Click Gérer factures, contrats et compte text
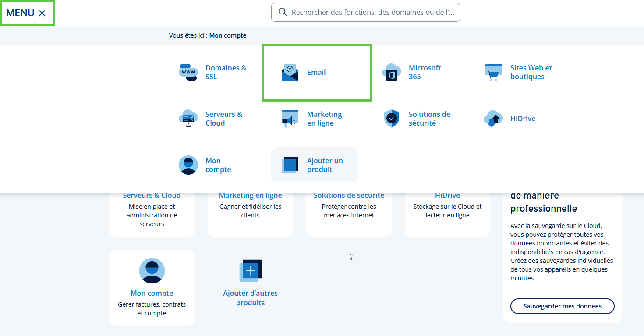 (152, 309)
